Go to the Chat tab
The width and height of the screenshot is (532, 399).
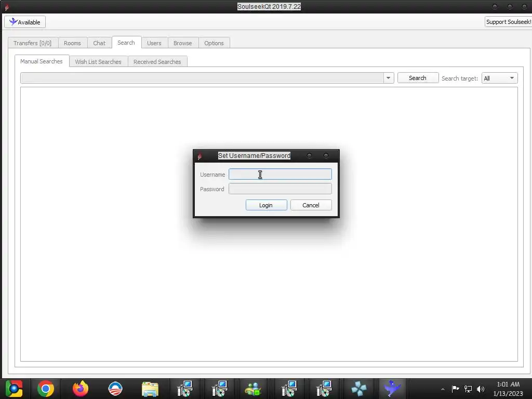[99, 43]
